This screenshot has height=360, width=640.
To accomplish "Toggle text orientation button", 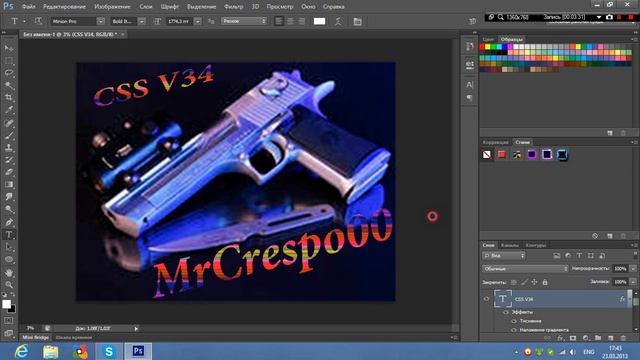I will coord(38,21).
